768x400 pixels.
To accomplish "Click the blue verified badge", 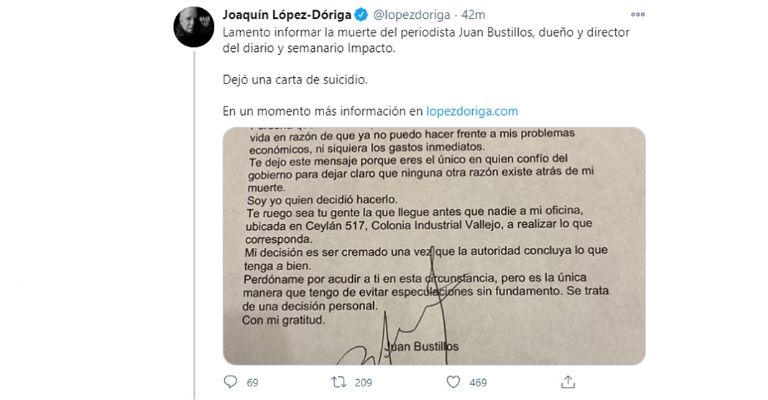I will pyautogui.click(x=361, y=15).
